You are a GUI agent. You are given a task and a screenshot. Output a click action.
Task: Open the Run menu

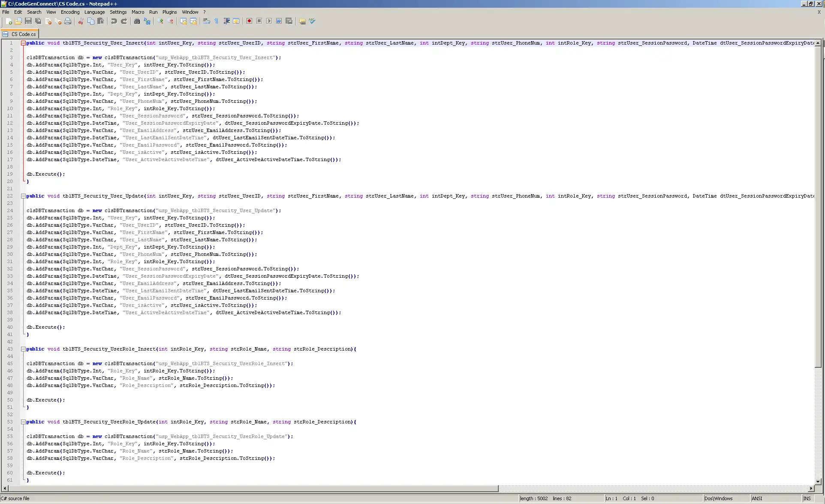(x=153, y=12)
